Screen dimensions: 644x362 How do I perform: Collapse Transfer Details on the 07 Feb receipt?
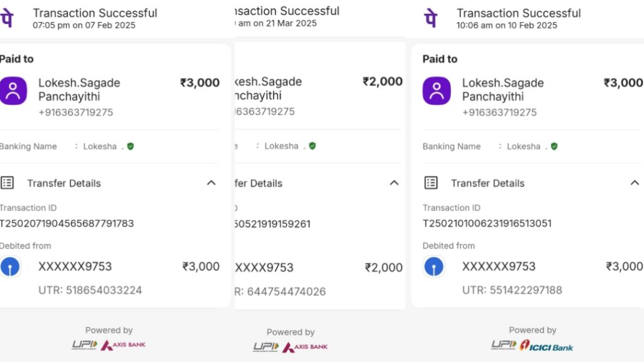click(x=211, y=183)
